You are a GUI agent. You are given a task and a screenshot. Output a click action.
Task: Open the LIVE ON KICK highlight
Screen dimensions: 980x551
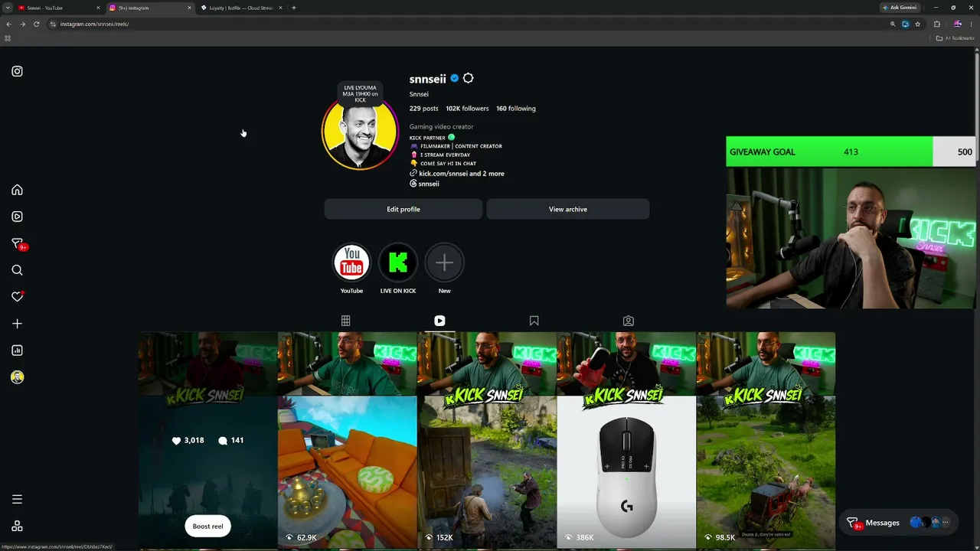(x=398, y=262)
